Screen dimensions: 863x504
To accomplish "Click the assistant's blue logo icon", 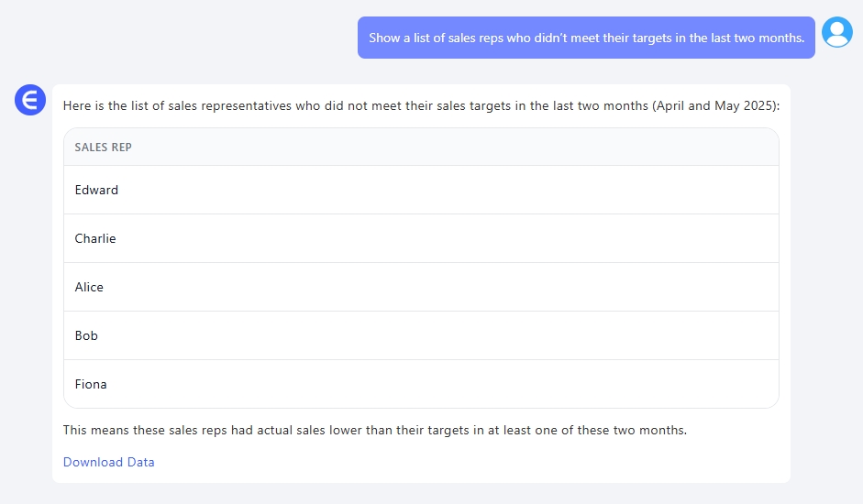I will (30, 100).
